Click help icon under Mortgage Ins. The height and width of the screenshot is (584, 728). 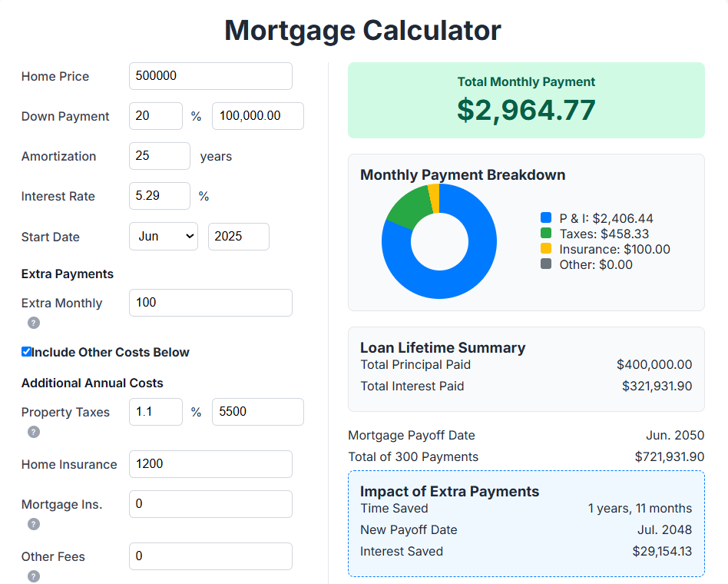point(33,524)
